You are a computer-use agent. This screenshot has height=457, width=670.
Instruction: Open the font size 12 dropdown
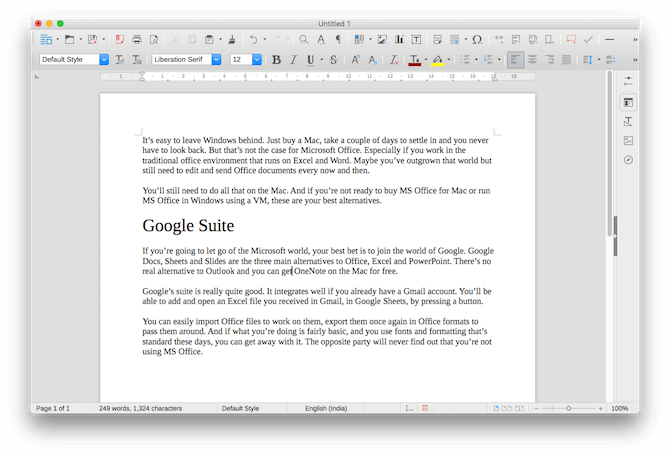[257, 60]
